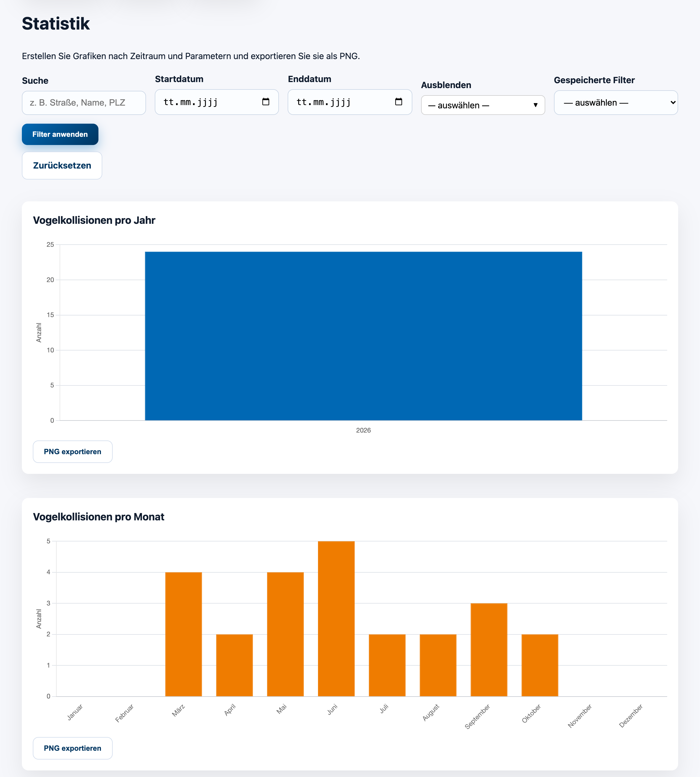Click the Vogelkollisionen pro Monat heading

pyautogui.click(x=98, y=517)
